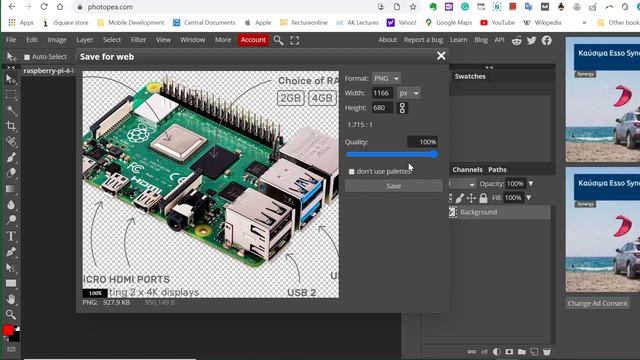Image resolution: width=640 pixels, height=360 pixels.
Task: Close the Save for web dialog
Action: point(441,56)
